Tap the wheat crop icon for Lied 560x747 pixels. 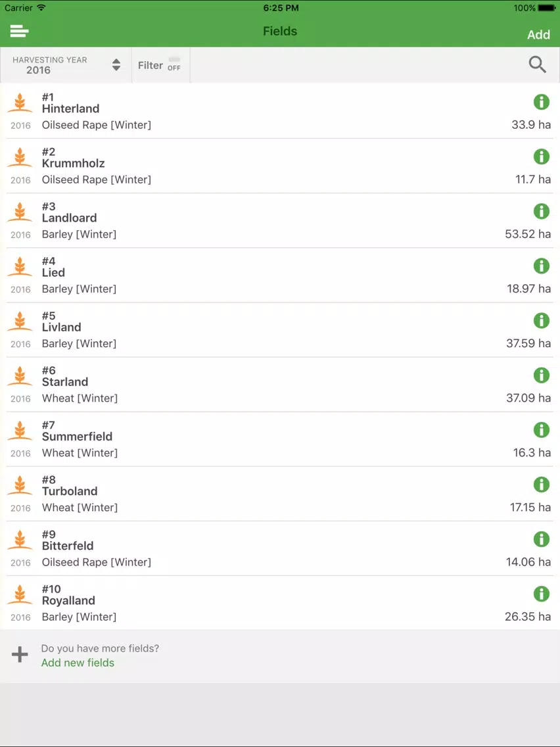[20, 267]
